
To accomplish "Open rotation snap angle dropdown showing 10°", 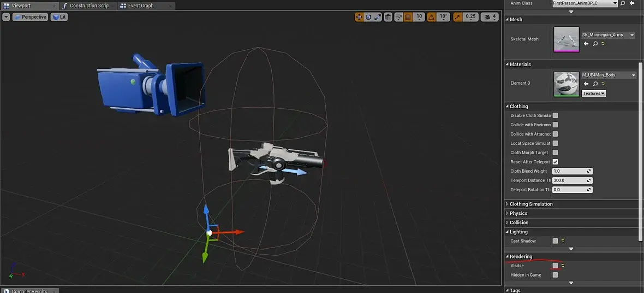I will (443, 17).
